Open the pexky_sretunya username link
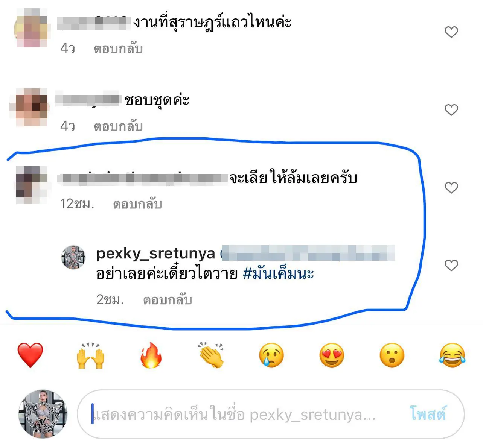The height and width of the screenshot is (448, 483). (x=155, y=254)
